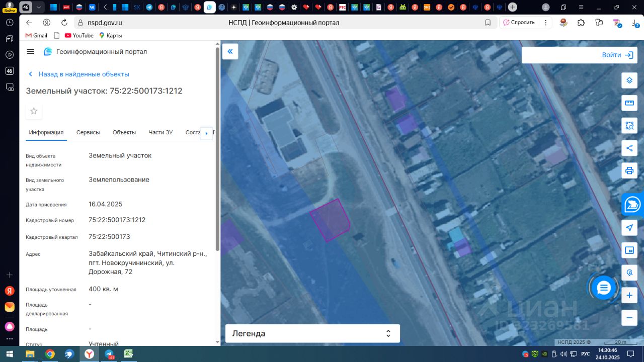This screenshot has width=644, height=362.
Task: Zoom in on the map
Action: tap(629, 296)
